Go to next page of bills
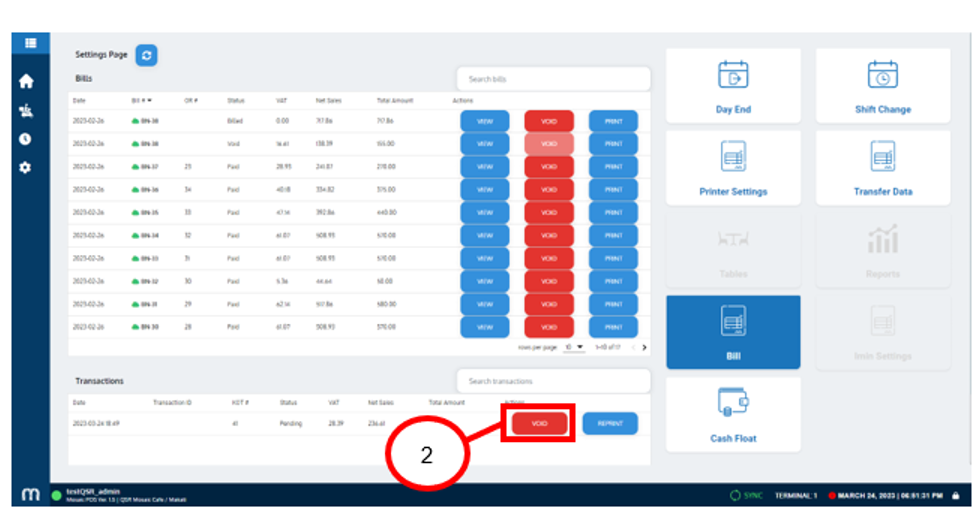Viewport: 980px width, 524px height. coord(643,347)
